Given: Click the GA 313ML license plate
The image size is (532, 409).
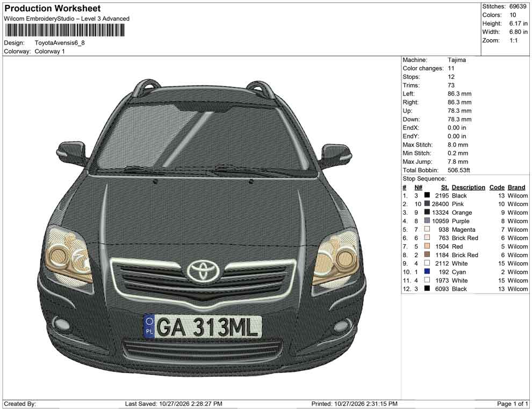Looking at the screenshot, I should point(203,327).
